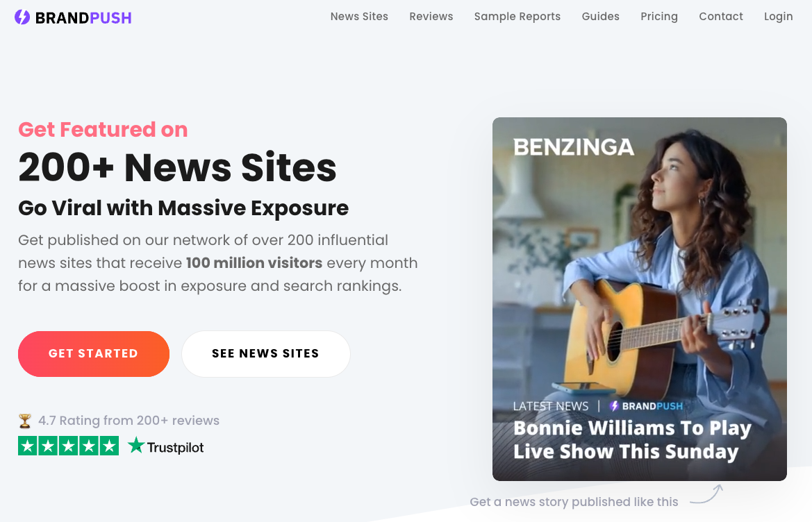Image resolution: width=812 pixels, height=522 pixels.
Task: Click the green Trustpilot star logo
Action: 135,445
